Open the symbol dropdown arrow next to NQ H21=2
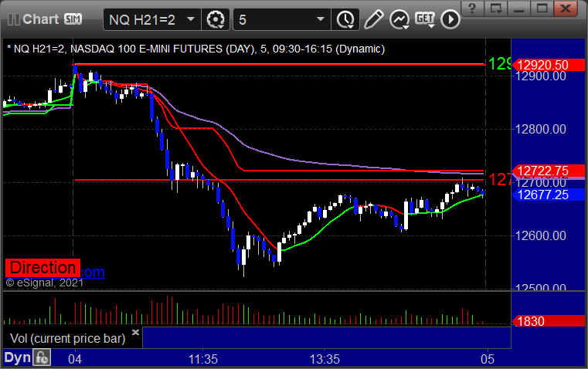 tap(191, 19)
